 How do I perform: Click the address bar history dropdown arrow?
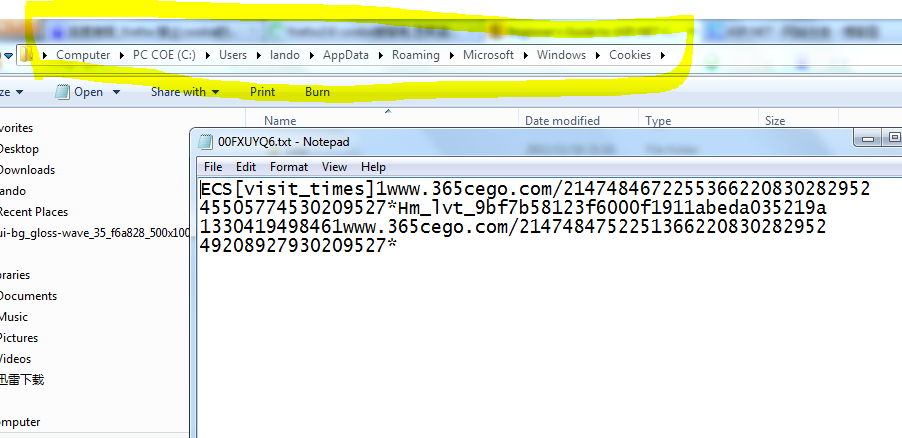coord(8,56)
